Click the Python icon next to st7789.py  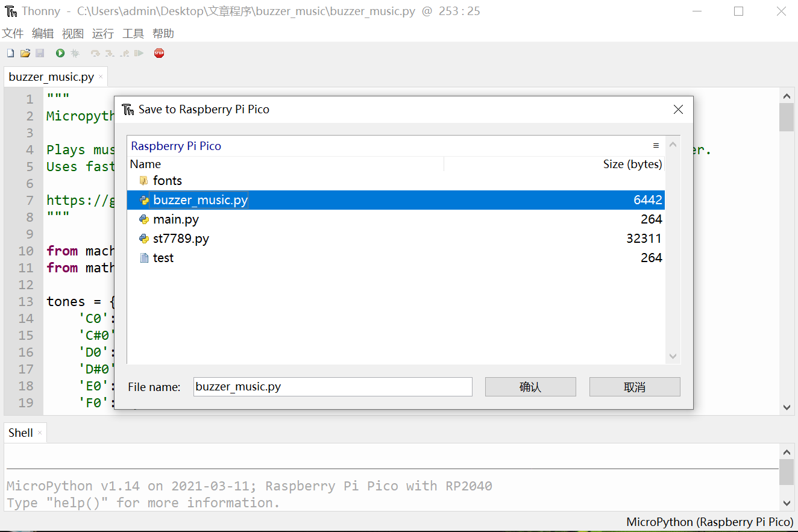[x=144, y=239]
